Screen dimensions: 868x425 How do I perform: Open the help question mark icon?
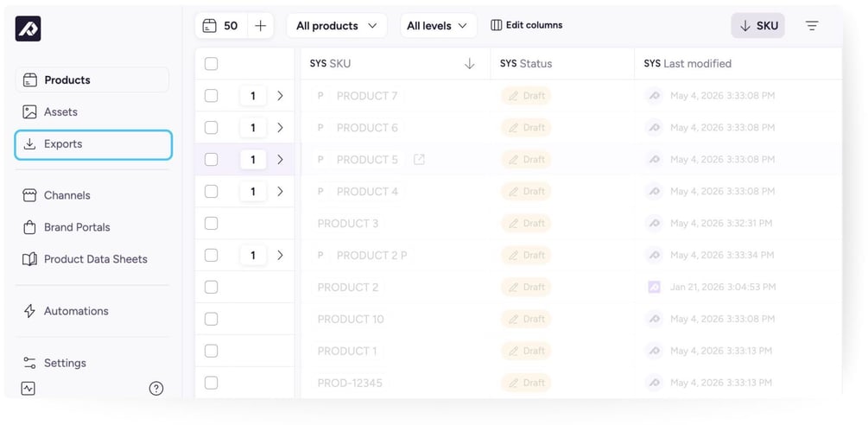[156, 389]
